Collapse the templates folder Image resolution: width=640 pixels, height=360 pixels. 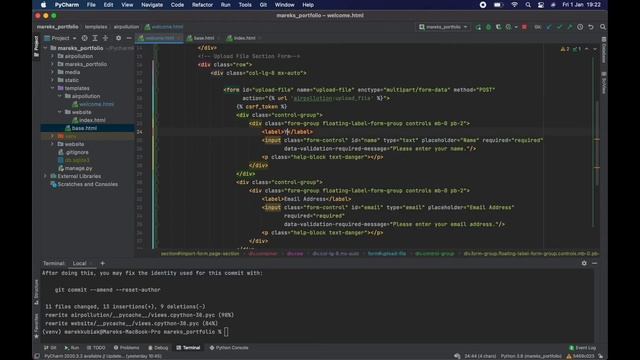point(53,88)
